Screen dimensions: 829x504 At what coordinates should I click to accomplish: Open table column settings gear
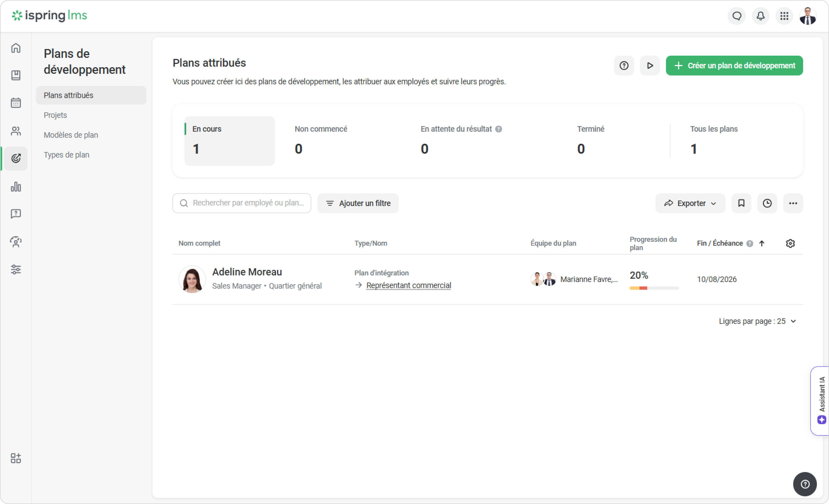click(x=790, y=243)
